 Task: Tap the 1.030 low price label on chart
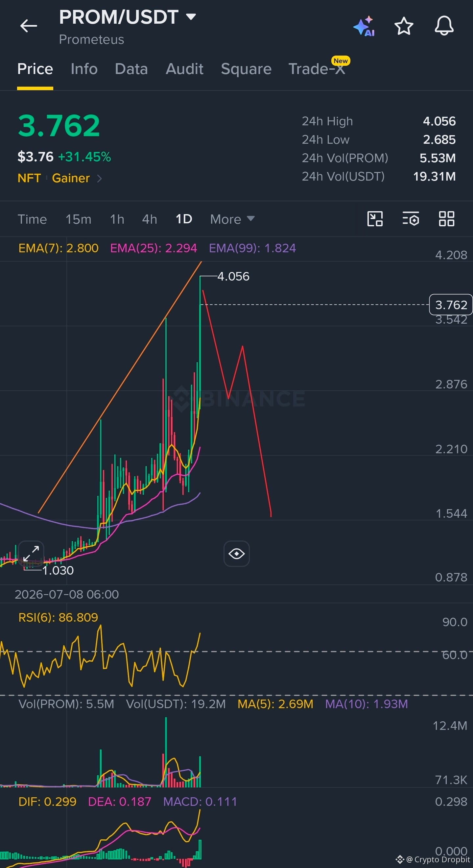tap(58, 570)
